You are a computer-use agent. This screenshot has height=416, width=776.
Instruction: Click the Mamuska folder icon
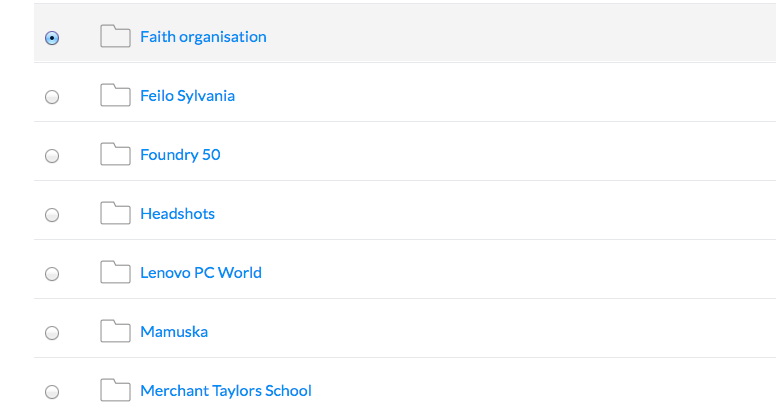click(x=115, y=331)
